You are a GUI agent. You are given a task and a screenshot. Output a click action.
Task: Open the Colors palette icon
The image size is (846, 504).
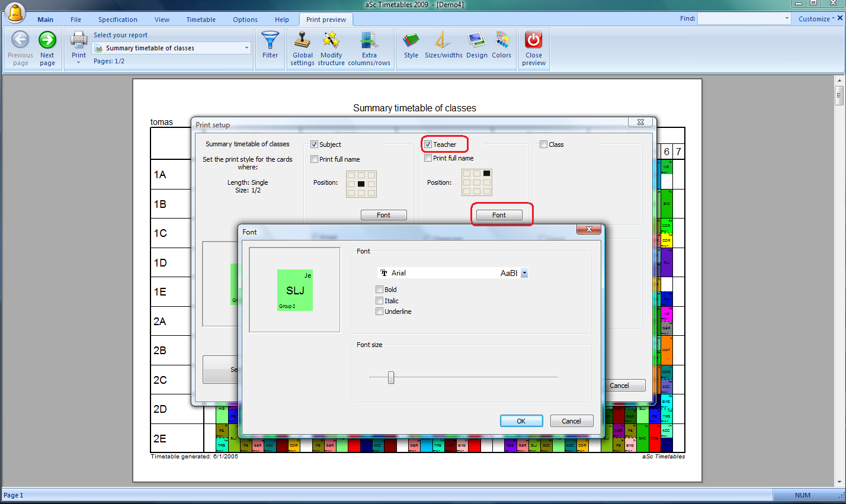pyautogui.click(x=501, y=41)
